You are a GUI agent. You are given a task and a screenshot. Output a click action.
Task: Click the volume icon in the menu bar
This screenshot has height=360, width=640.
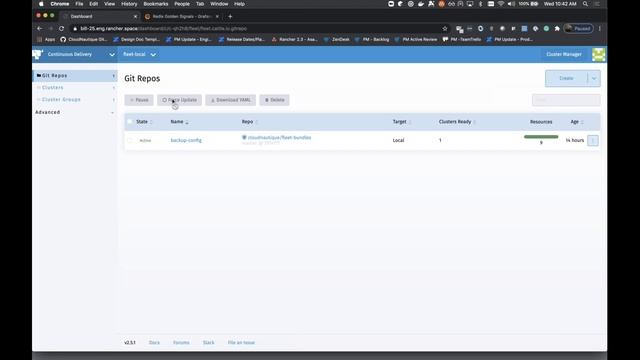(x=511, y=4)
